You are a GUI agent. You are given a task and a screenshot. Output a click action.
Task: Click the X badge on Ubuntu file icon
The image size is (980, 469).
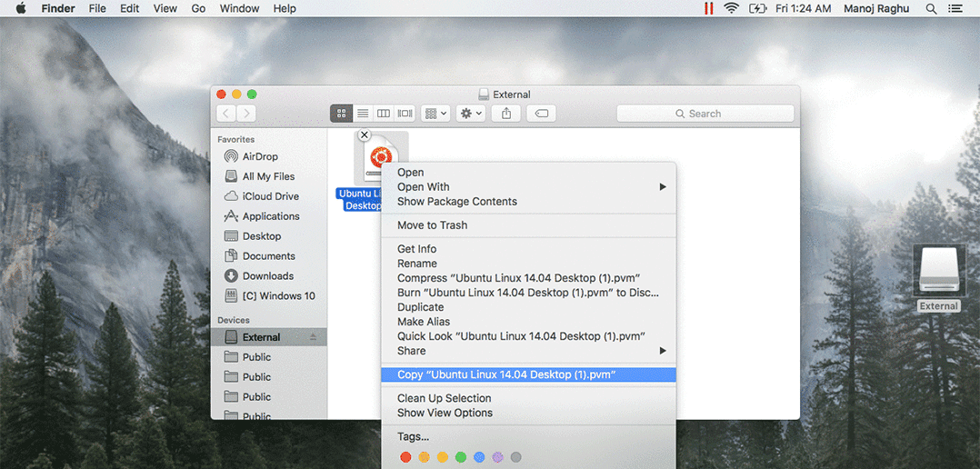point(365,135)
